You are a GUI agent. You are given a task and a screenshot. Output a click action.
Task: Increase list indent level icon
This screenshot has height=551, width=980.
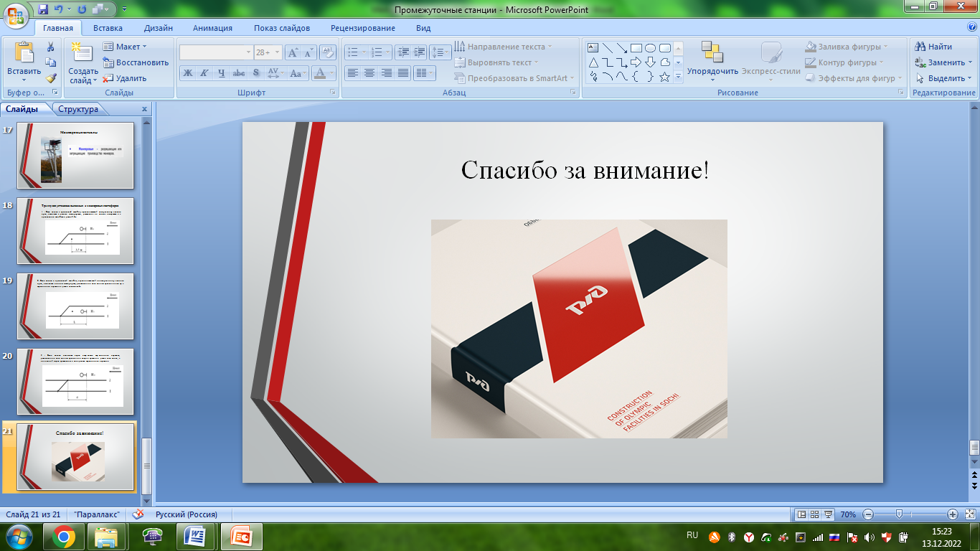pyautogui.click(x=419, y=52)
